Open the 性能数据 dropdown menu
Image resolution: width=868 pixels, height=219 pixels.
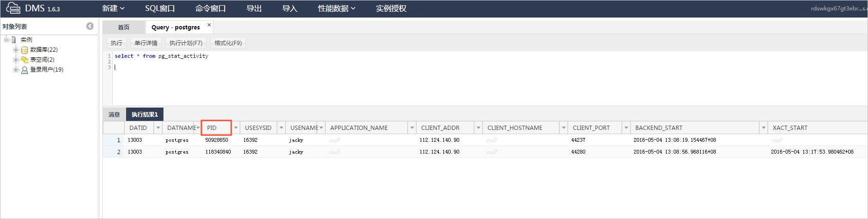[x=336, y=8]
